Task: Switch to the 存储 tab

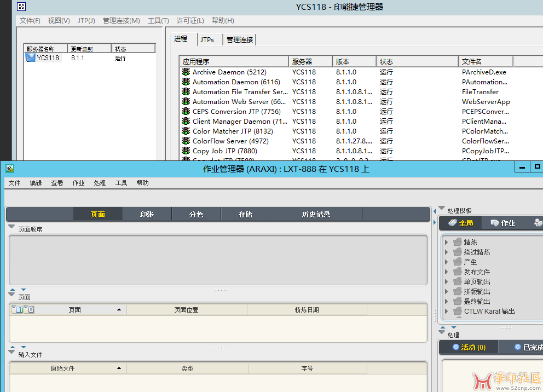Action: pyautogui.click(x=246, y=215)
